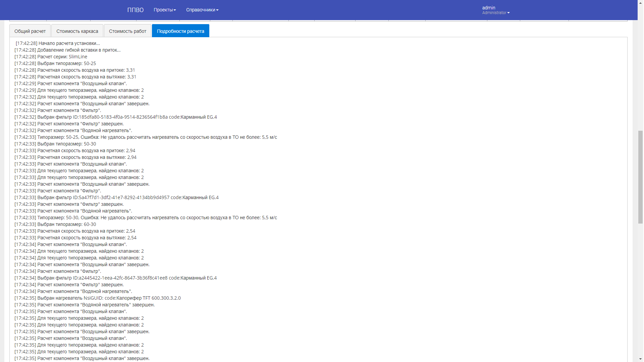Expand the 'Справочники' dropdown menu
Viewport: 644px width, 362px height.
point(201,10)
